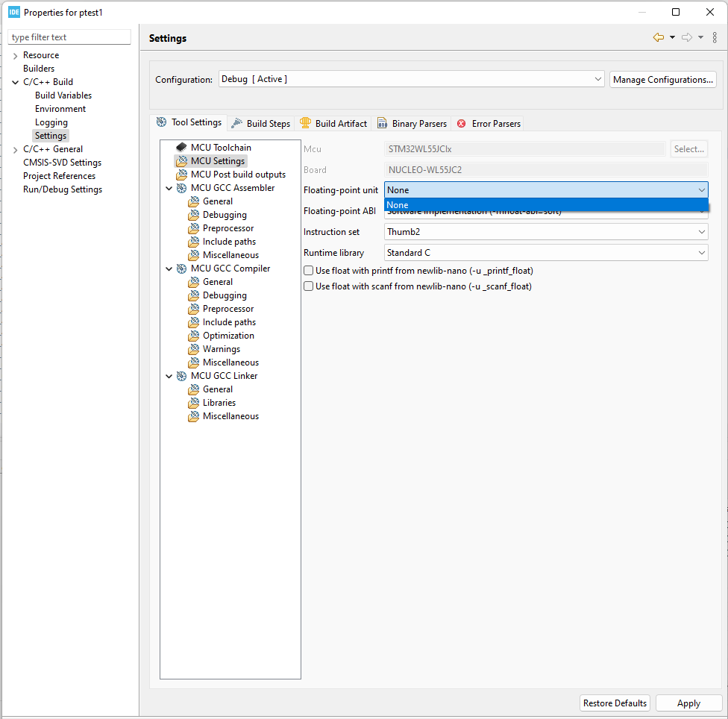The height and width of the screenshot is (719, 728).
Task: Enable Use float with printf checkbox
Action: click(308, 271)
